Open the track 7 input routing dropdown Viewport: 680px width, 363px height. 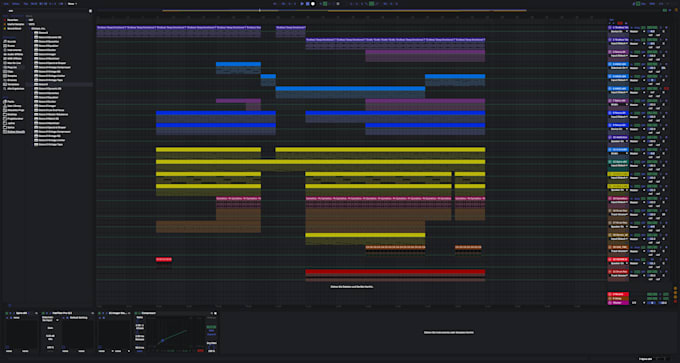[619, 105]
